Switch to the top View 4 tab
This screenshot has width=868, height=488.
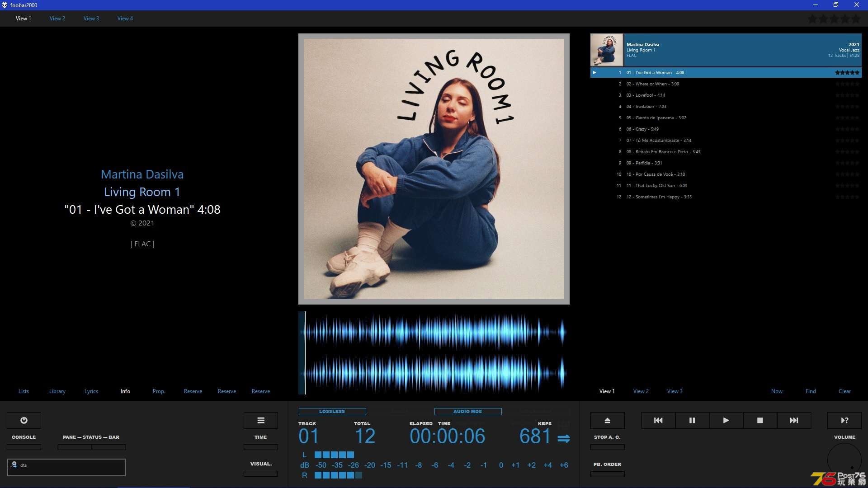pyautogui.click(x=125, y=19)
